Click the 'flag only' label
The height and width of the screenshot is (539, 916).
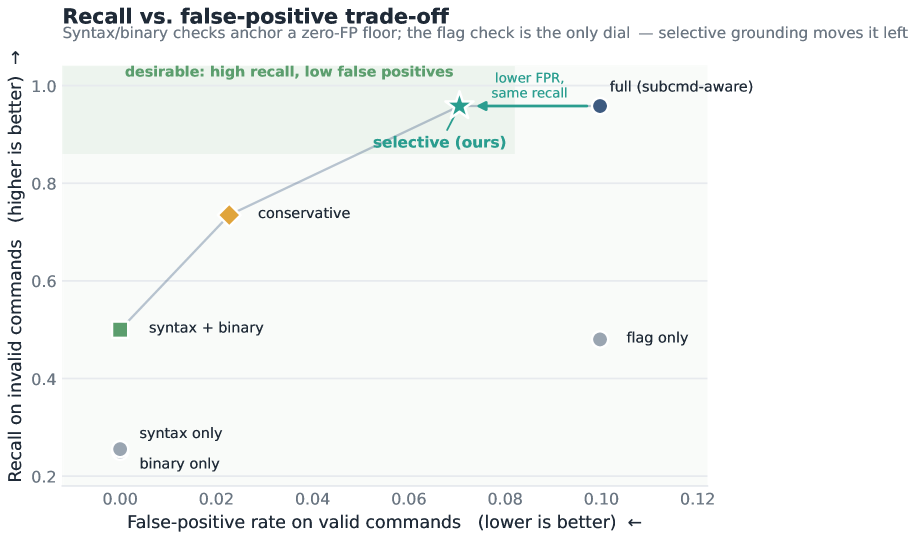pyautogui.click(x=657, y=338)
